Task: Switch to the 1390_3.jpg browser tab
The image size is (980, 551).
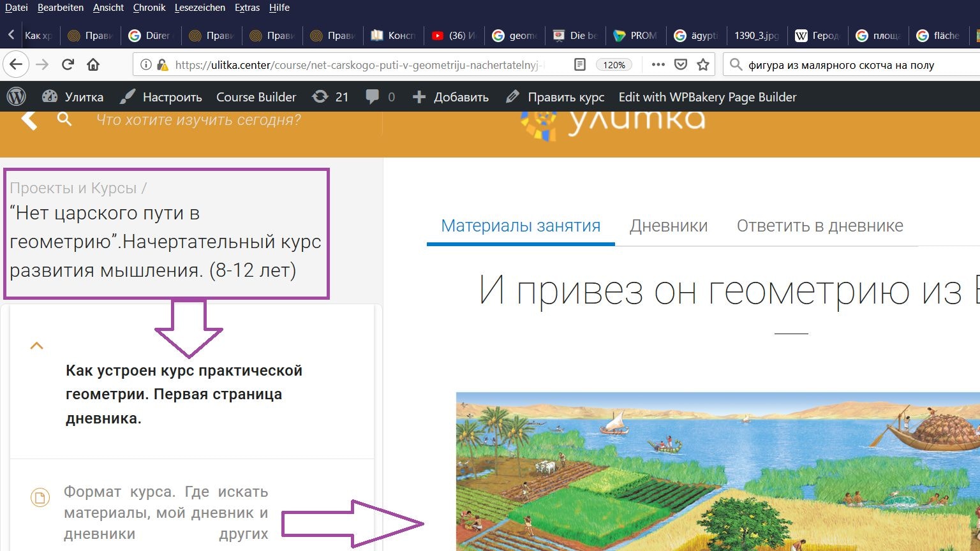Action: [757, 36]
